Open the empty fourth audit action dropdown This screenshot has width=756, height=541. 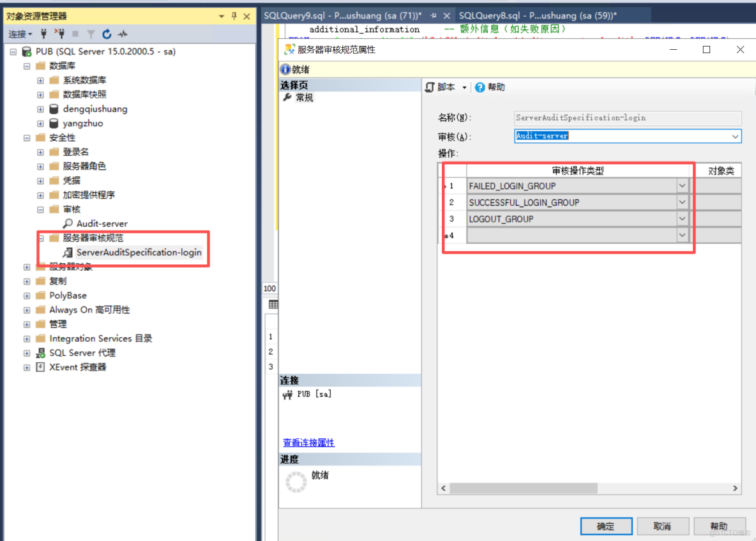[x=682, y=235]
